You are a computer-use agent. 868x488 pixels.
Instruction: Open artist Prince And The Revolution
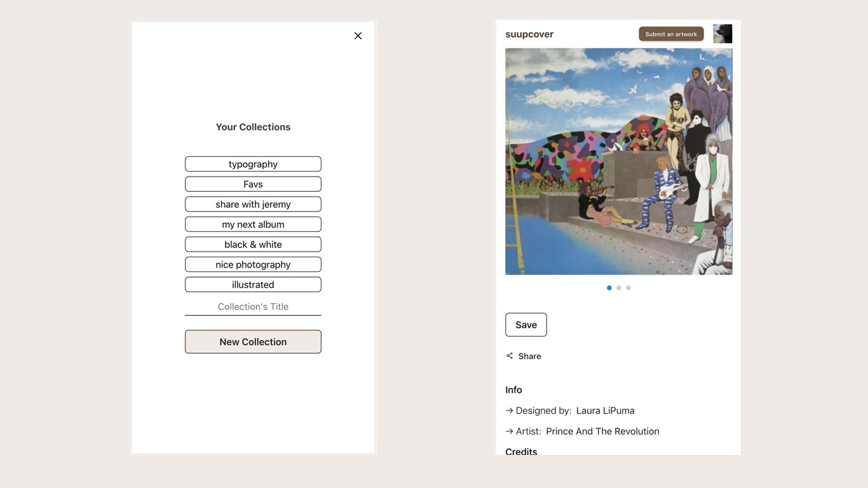(602, 431)
